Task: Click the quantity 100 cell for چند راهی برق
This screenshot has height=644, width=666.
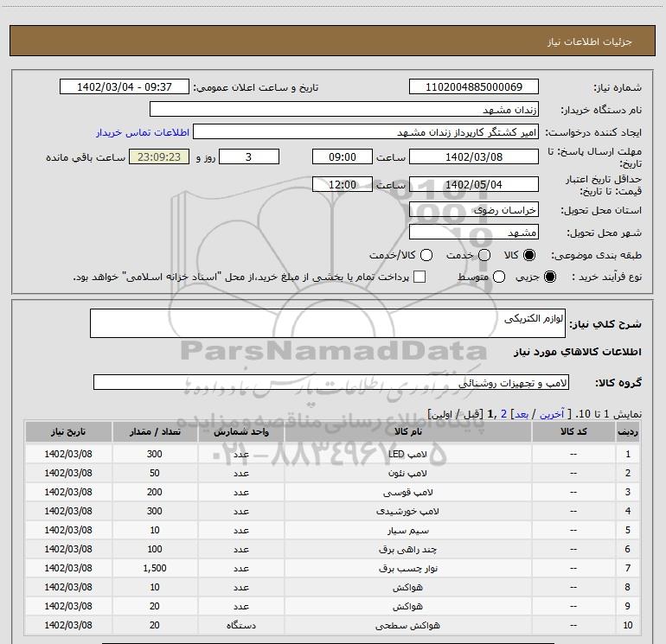Action: [x=155, y=549]
